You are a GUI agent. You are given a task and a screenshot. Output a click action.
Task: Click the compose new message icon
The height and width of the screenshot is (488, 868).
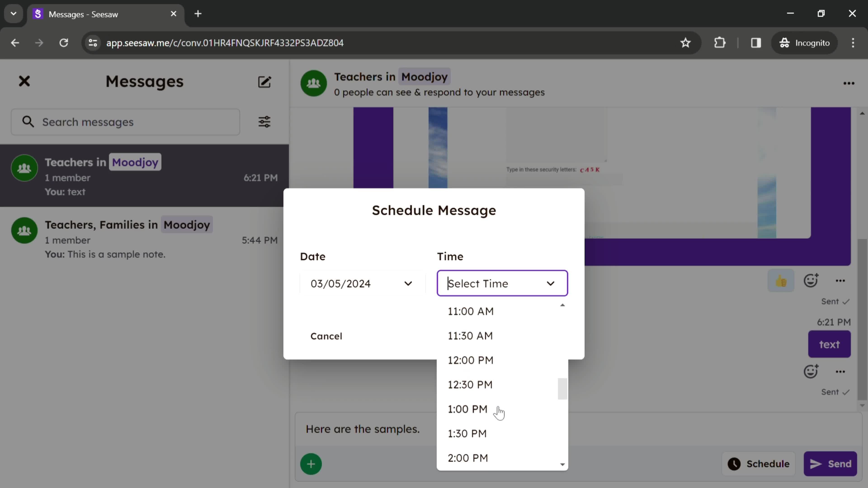pyautogui.click(x=265, y=82)
